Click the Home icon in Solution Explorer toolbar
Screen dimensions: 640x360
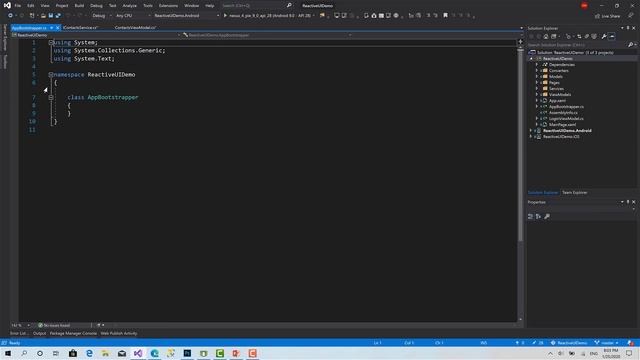[546, 36]
